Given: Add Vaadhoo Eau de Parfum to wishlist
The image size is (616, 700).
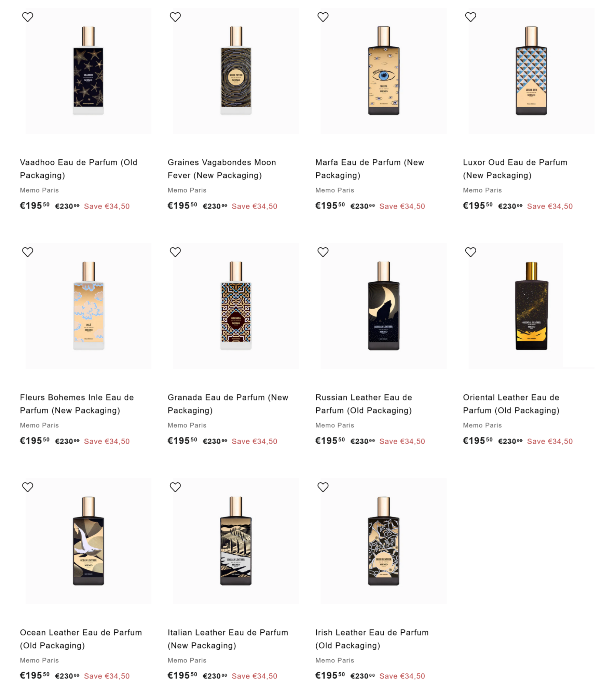Looking at the screenshot, I should [x=28, y=17].
